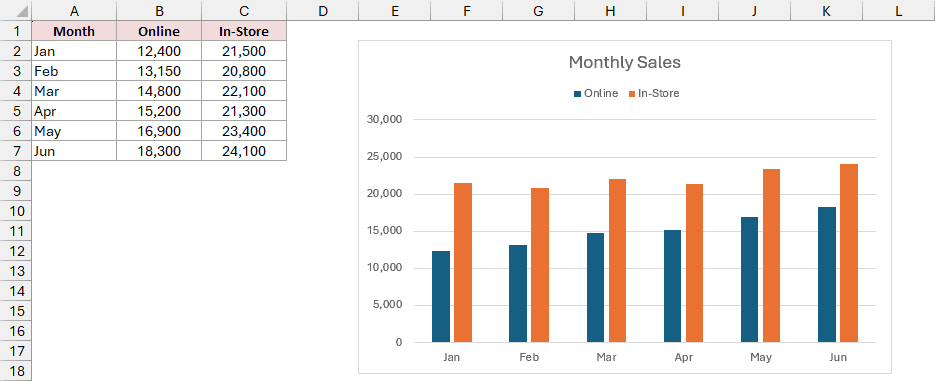Click the cell with value 20,800
The width and height of the screenshot is (935, 381).
pos(244,71)
